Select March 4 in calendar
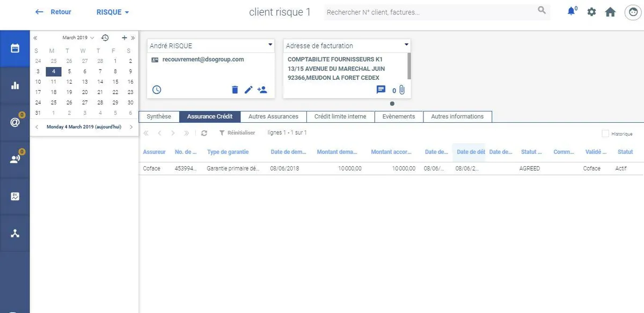The height and width of the screenshot is (313, 644). pyautogui.click(x=54, y=71)
